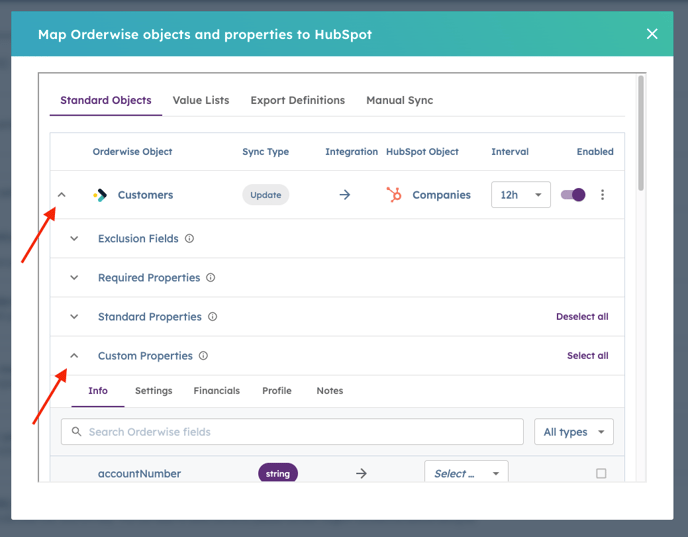
Task: Click the info icon next to Exclusion Fields
Action: [189, 239]
